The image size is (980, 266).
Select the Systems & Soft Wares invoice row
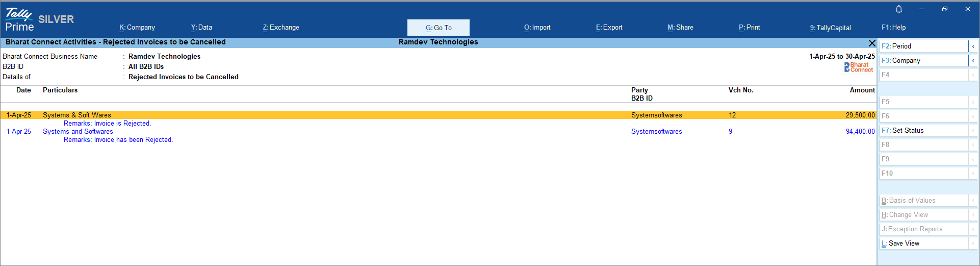(x=77, y=115)
